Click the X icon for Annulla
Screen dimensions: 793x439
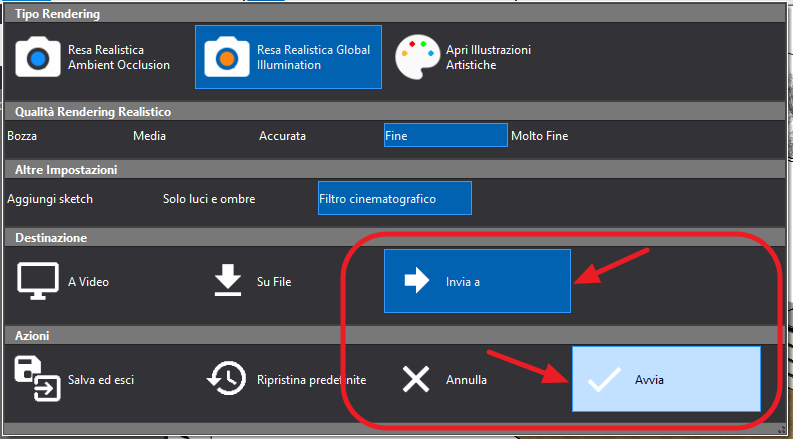click(x=416, y=379)
